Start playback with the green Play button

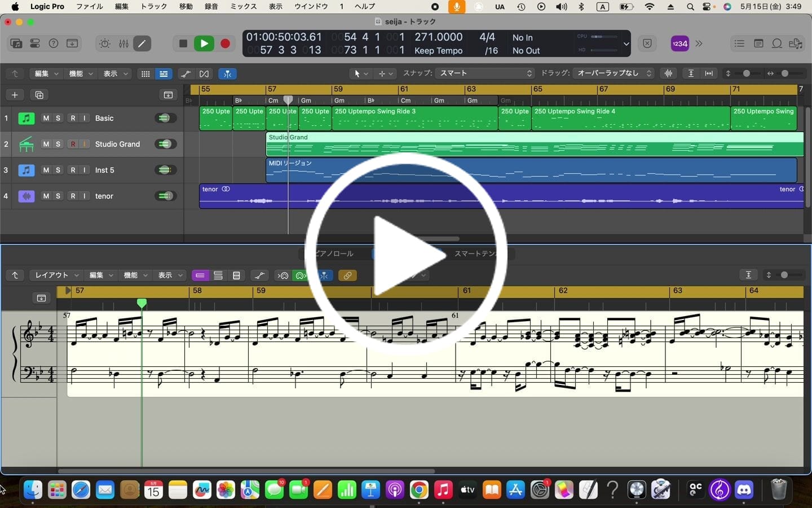click(x=204, y=43)
